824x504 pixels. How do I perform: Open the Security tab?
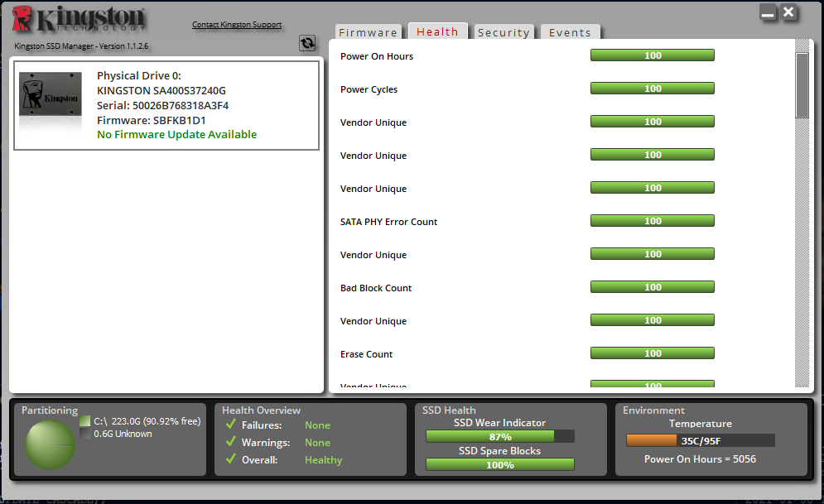(x=504, y=32)
